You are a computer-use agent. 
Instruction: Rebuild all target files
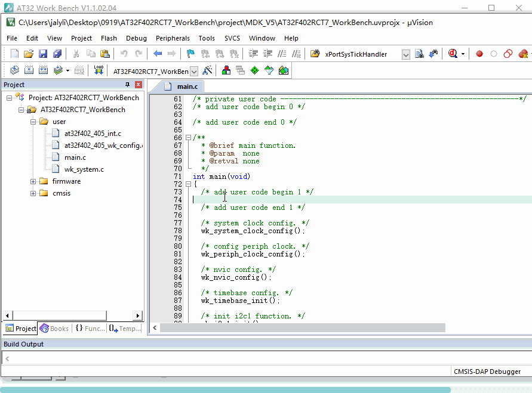pos(43,70)
